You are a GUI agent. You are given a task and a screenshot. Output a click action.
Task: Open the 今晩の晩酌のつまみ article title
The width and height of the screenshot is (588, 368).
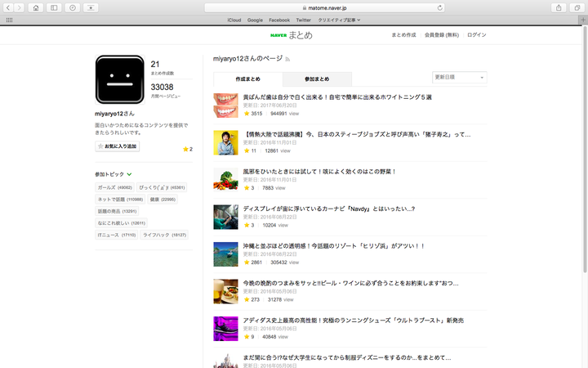tap(350, 283)
